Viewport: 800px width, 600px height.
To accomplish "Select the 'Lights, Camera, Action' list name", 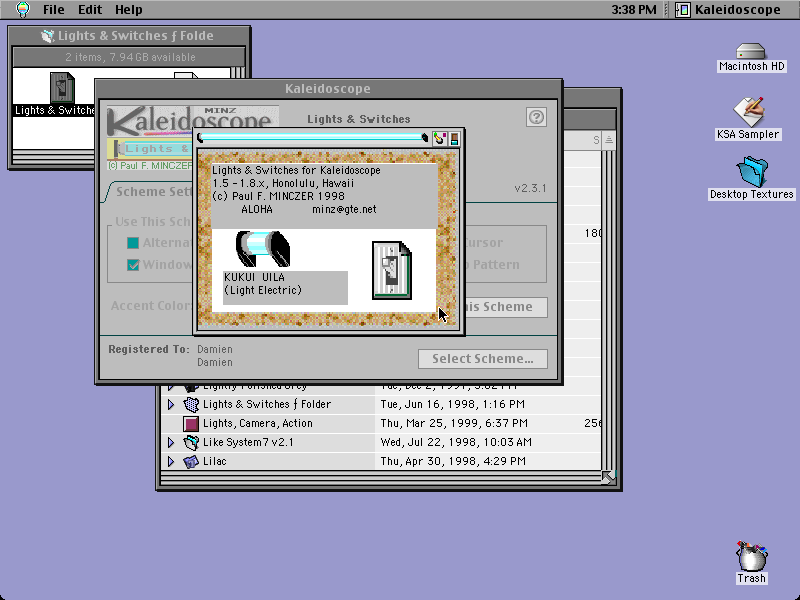I will click(258, 423).
